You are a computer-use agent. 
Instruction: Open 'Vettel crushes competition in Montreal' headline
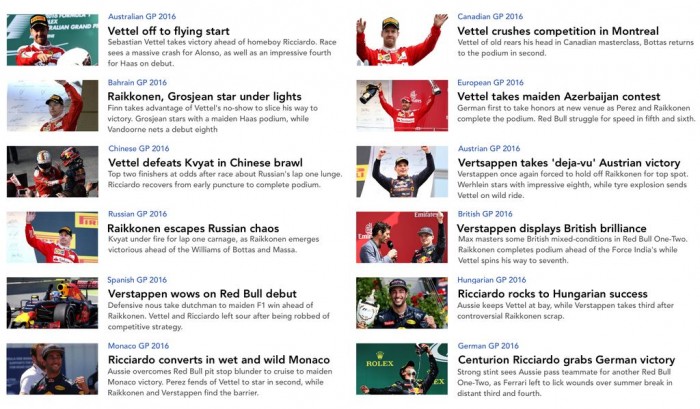pyautogui.click(x=558, y=31)
